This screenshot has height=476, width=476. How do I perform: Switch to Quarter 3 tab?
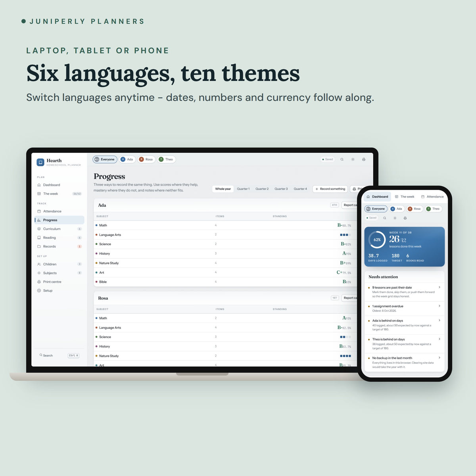(281, 189)
